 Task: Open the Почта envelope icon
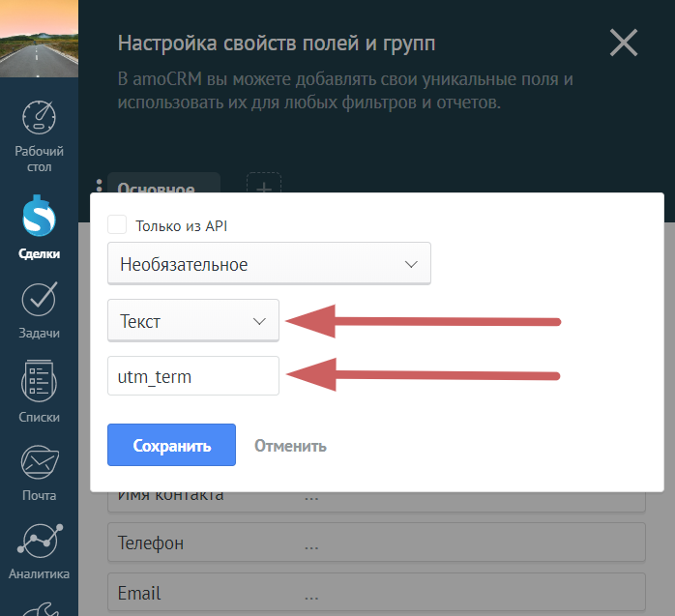[x=39, y=465]
